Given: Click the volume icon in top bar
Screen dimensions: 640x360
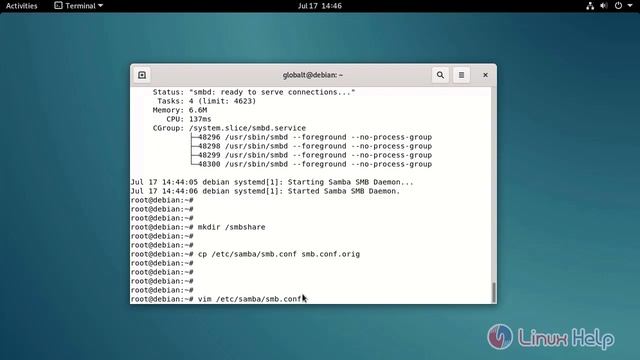Looking at the screenshot, I should tap(604, 6).
